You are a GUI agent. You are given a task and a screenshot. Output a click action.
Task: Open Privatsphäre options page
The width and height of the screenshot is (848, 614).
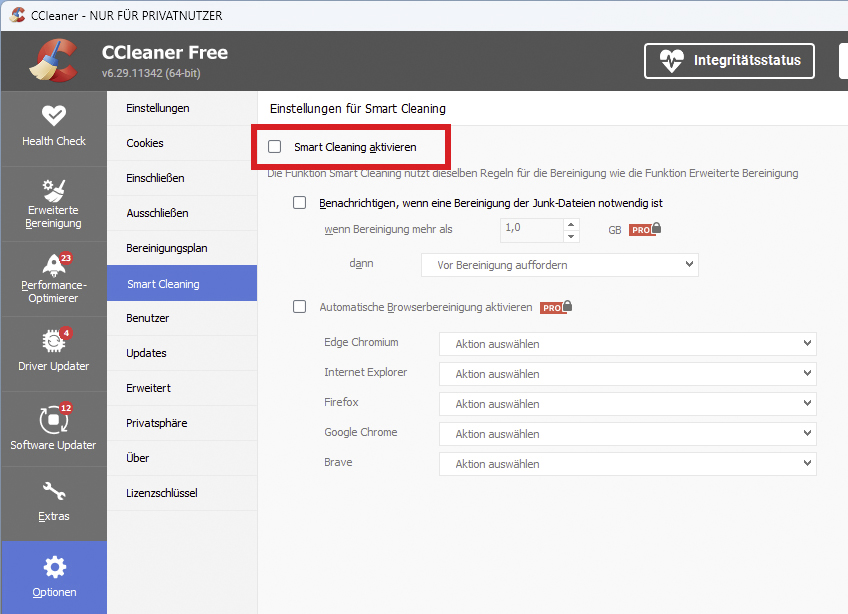[x=182, y=423]
